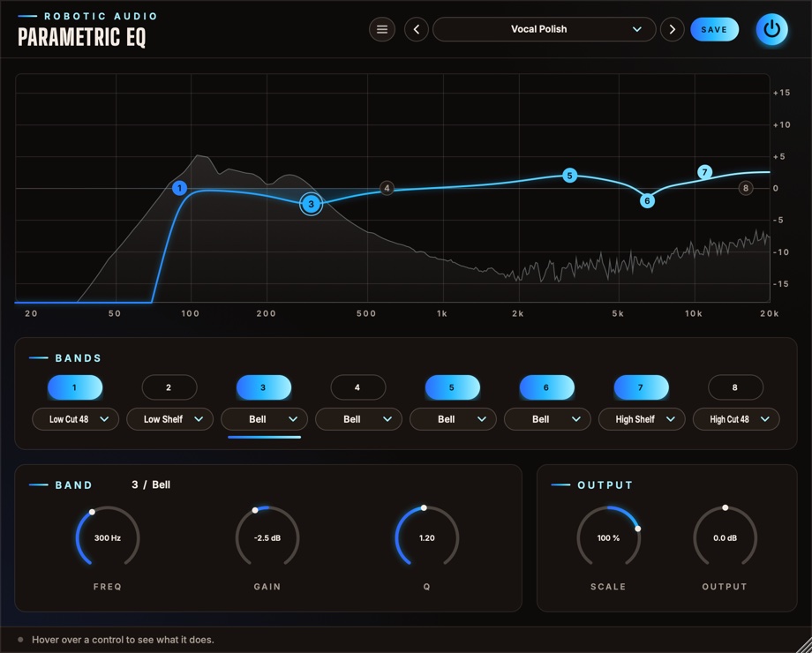Click the -15 dB scale label
812x653 pixels.
tap(781, 284)
